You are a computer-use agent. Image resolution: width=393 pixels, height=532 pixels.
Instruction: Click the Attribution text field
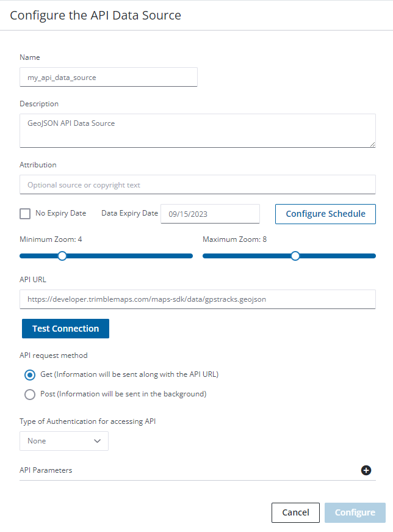pyautogui.click(x=198, y=184)
